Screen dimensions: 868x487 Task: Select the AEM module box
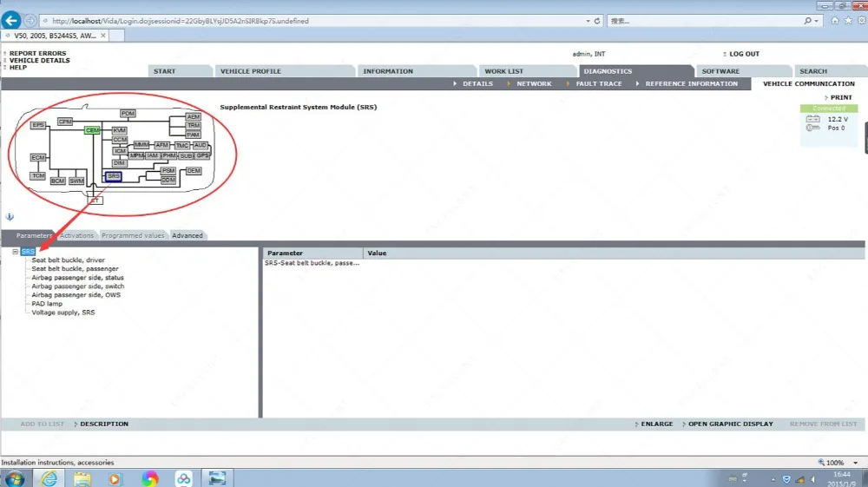click(x=193, y=117)
